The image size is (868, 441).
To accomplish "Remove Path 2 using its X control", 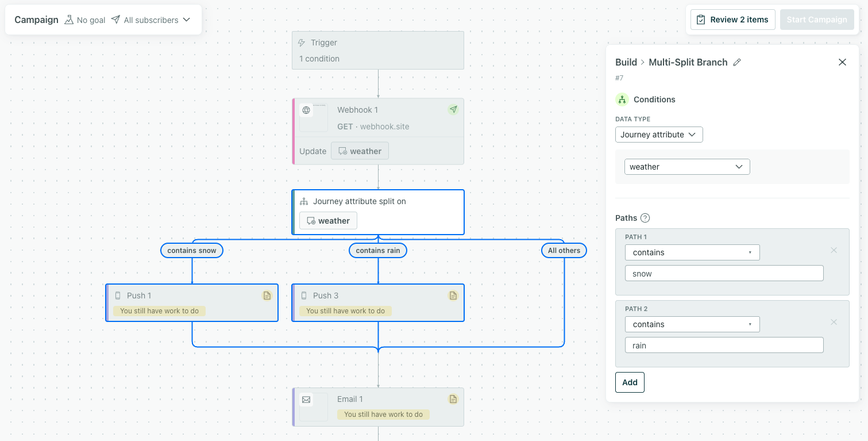I will tap(834, 322).
